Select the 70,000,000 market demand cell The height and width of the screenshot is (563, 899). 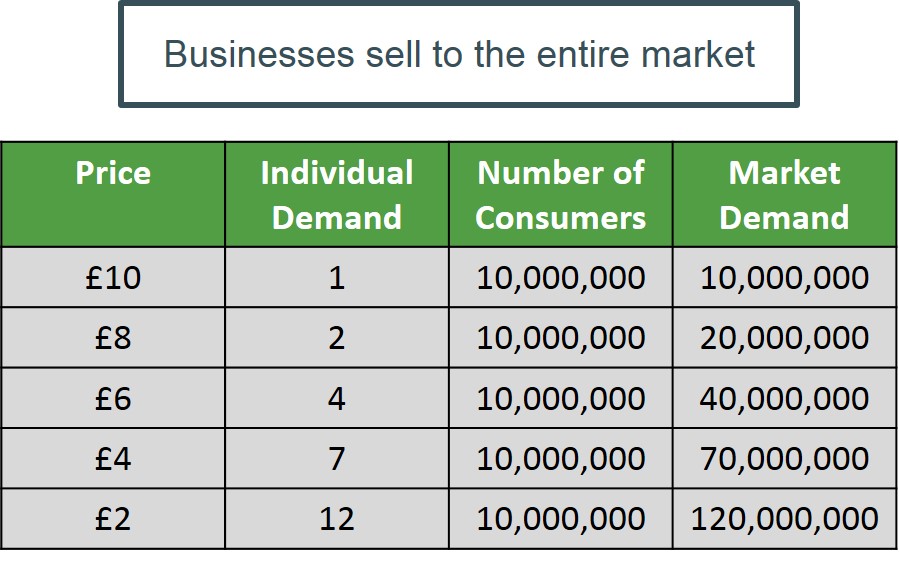click(x=784, y=459)
